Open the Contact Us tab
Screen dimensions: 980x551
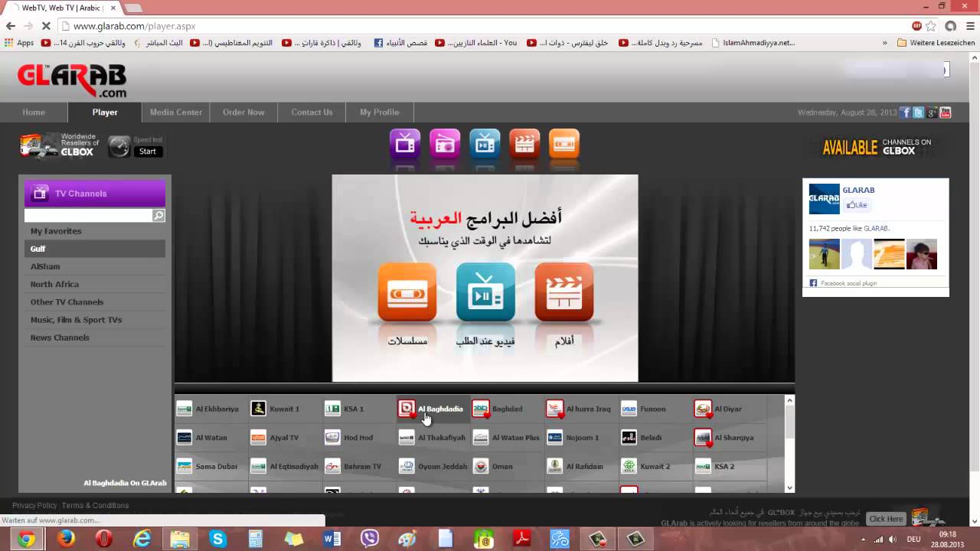[312, 112]
